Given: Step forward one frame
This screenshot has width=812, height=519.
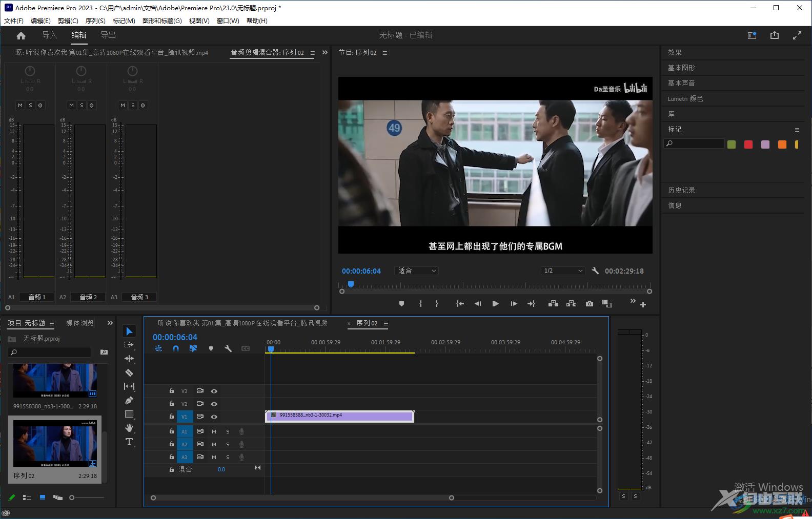Looking at the screenshot, I should [514, 304].
